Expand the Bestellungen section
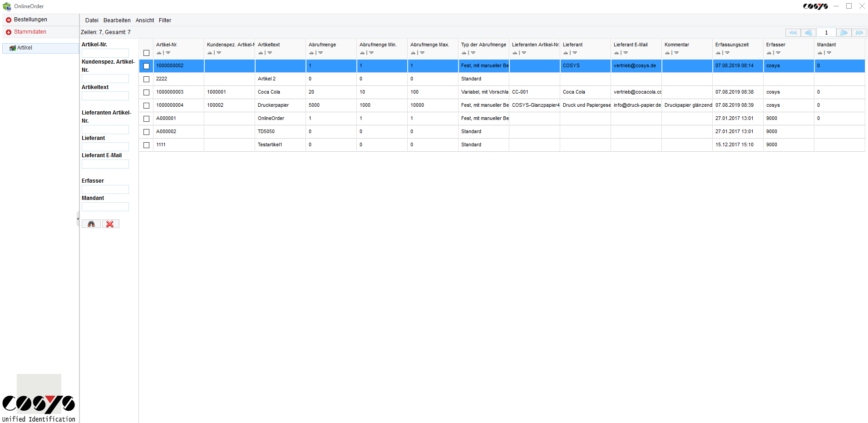Viewport: 868px width, 423px height. pyautogui.click(x=9, y=20)
